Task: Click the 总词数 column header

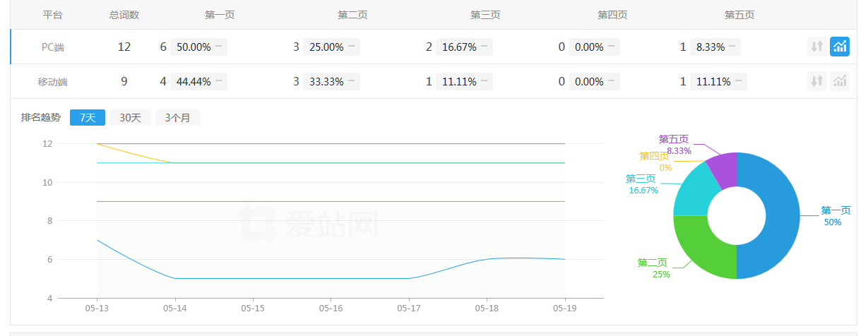Action: pos(124,15)
